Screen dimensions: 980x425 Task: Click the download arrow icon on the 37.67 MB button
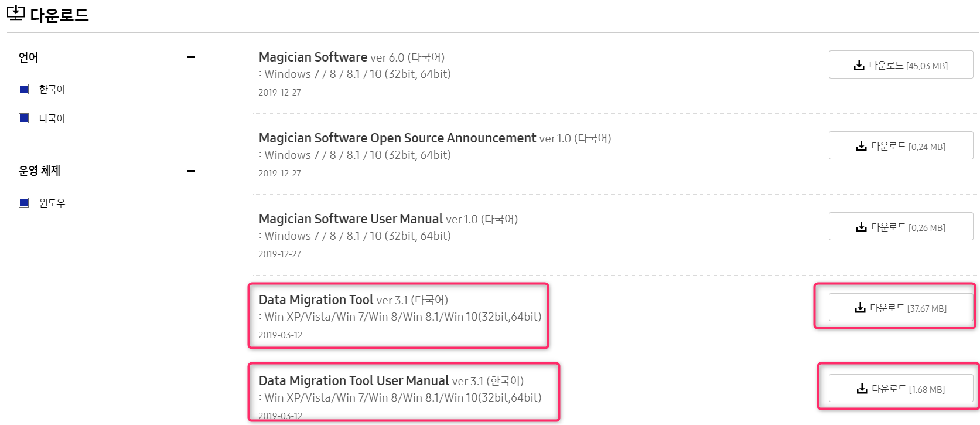(x=860, y=308)
